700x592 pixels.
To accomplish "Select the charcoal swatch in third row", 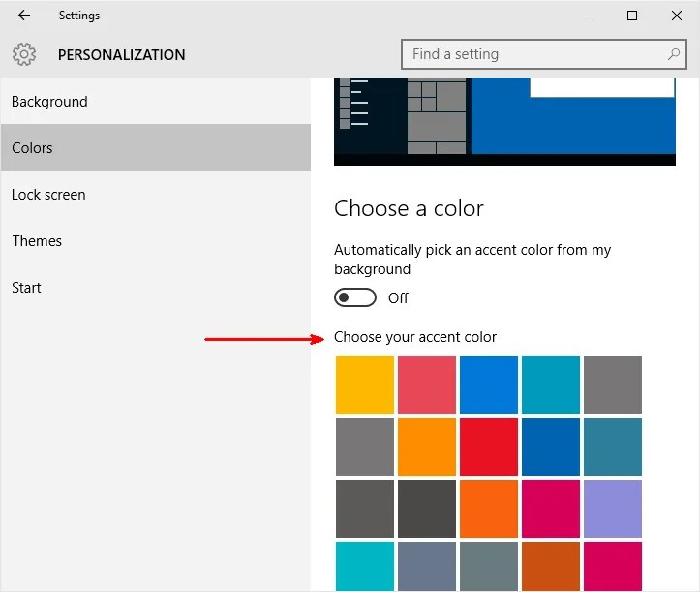I will point(427,509).
